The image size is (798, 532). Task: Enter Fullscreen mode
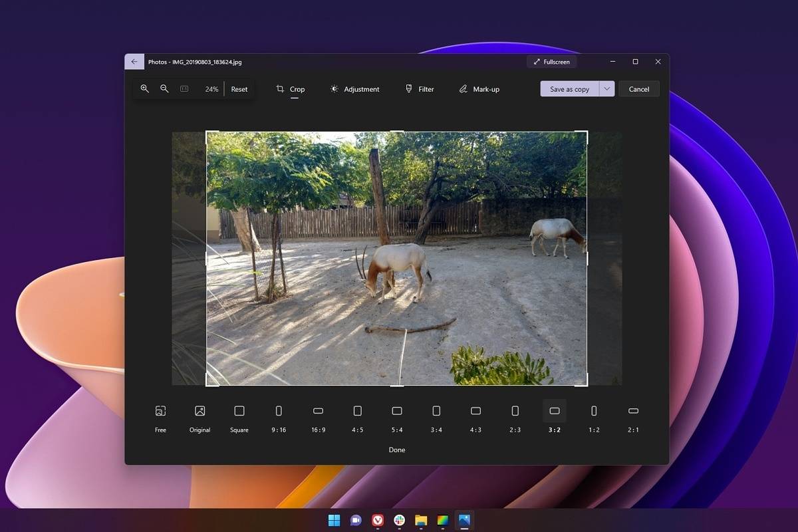552,62
